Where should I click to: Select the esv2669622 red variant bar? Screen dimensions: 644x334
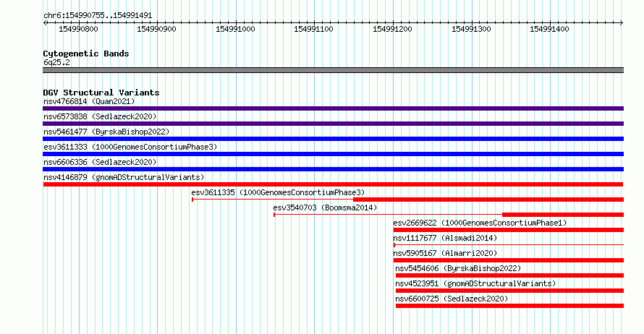tap(509, 230)
